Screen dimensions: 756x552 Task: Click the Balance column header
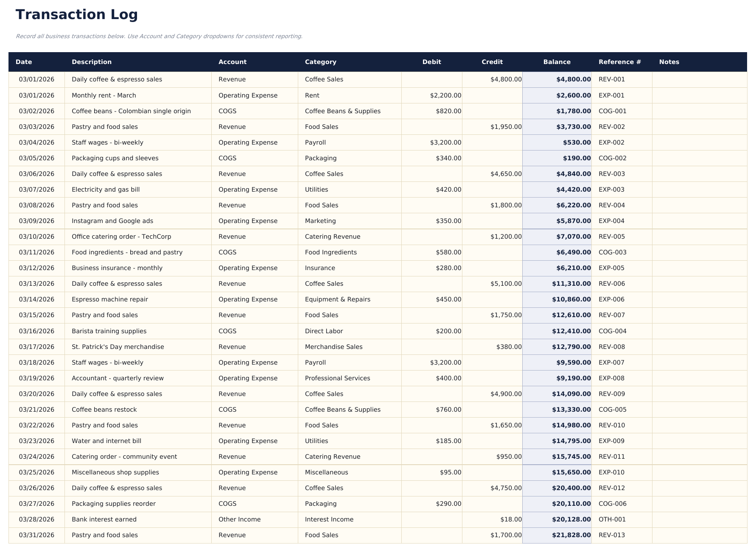click(557, 62)
